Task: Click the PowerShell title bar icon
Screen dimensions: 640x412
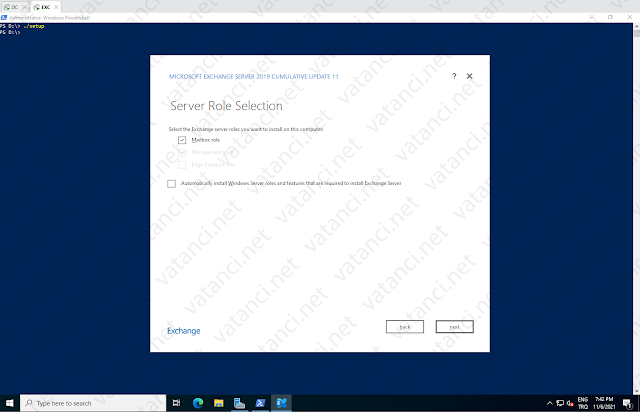Action: (4, 18)
